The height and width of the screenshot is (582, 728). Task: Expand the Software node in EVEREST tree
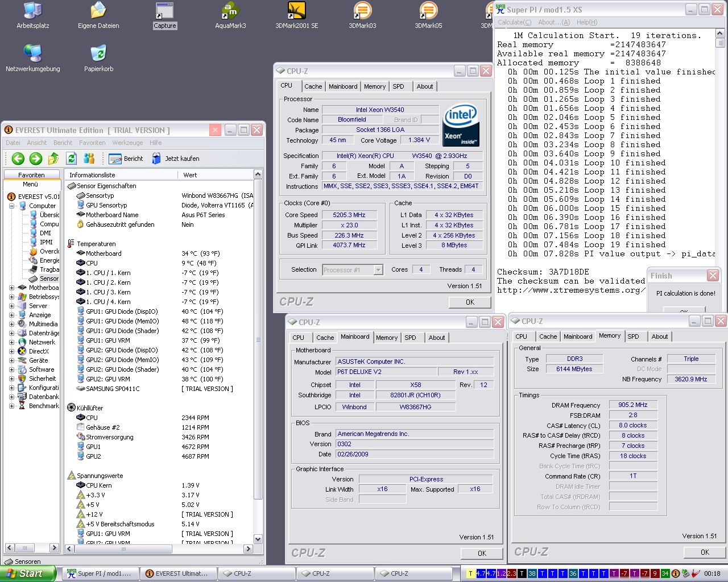coord(11,369)
